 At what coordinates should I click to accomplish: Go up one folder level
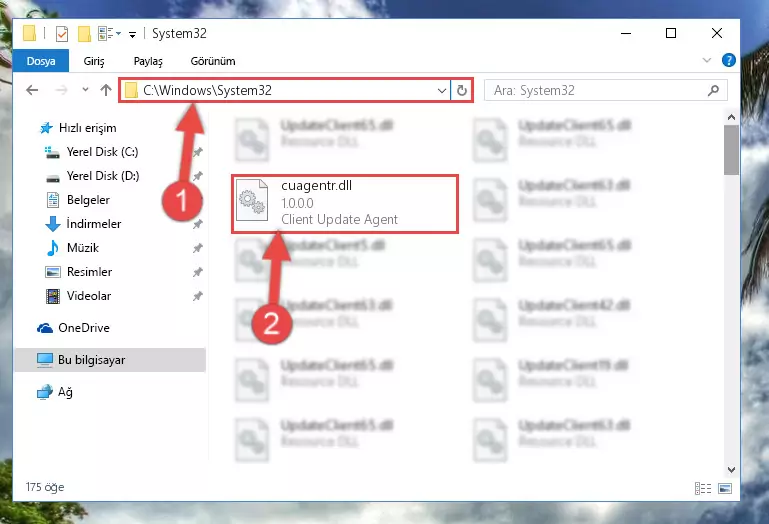(x=105, y=90)
